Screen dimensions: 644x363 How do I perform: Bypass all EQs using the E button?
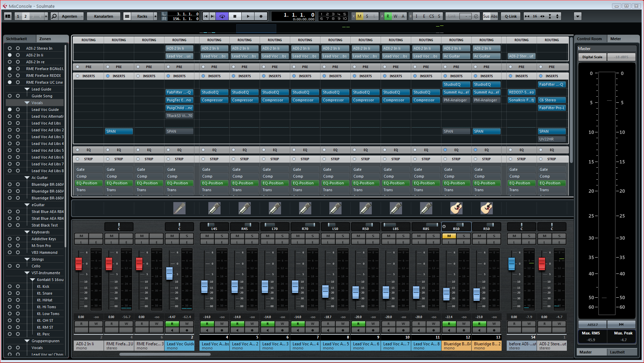[x=424, y=16]
